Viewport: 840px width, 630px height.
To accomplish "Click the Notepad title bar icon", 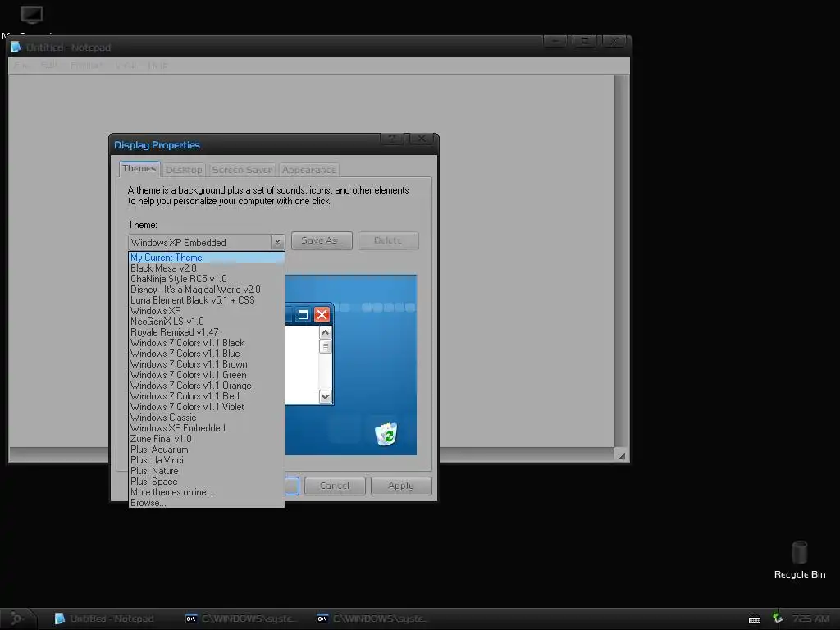I will point(16,47).
